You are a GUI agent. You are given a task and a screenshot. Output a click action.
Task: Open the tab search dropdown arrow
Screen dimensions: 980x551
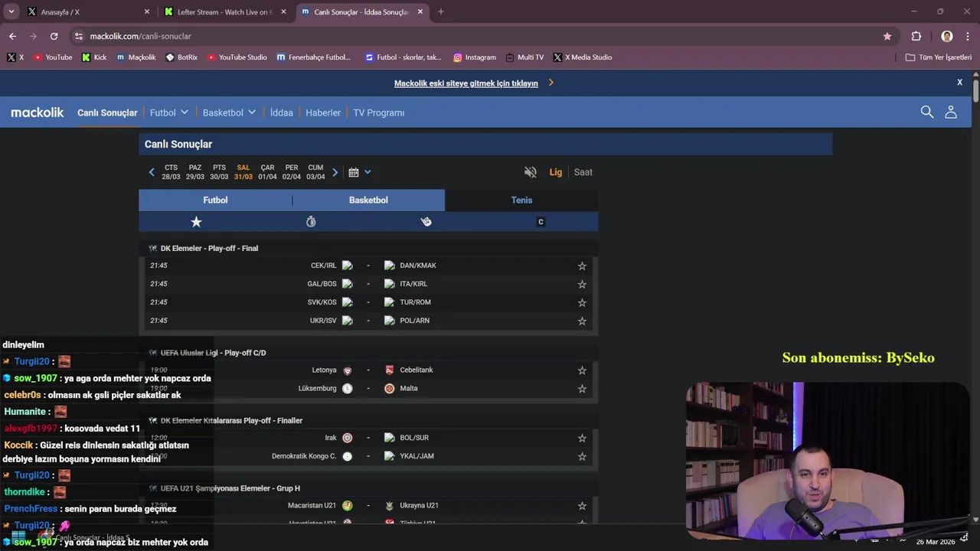11,12
